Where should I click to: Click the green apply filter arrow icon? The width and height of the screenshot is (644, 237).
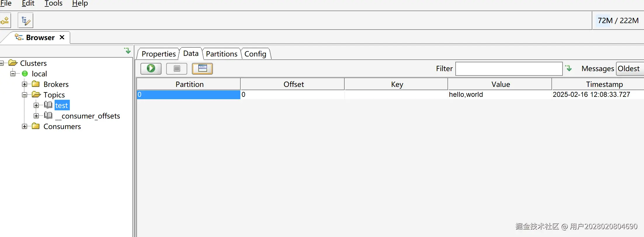tap(568, 68)
